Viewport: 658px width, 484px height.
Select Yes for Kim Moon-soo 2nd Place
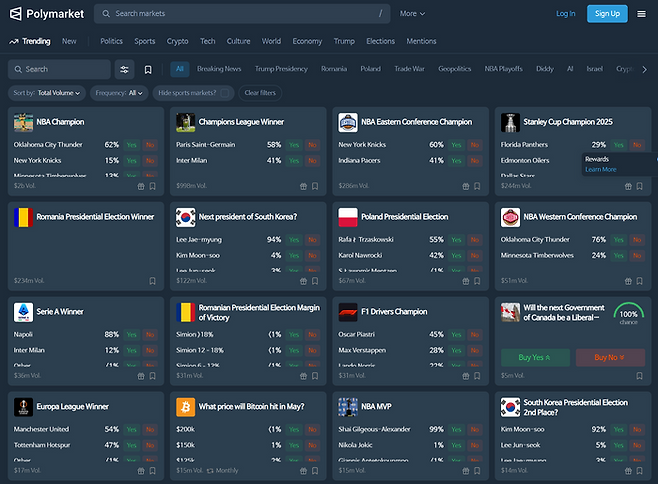[x=619, y=429]
